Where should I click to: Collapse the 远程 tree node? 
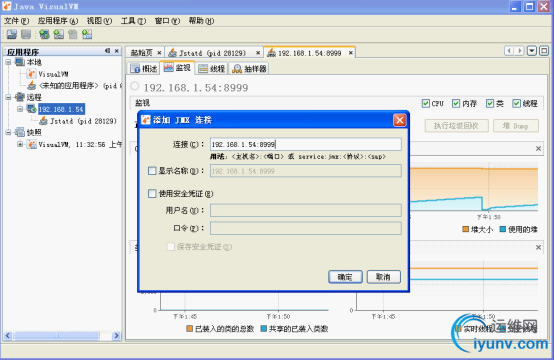click(x=8, y=97)
